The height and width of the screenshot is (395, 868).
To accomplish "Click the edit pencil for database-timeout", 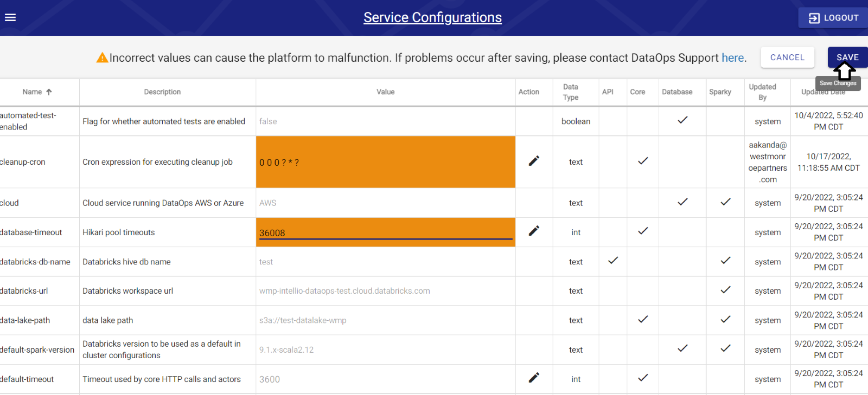I will point(534,231).
